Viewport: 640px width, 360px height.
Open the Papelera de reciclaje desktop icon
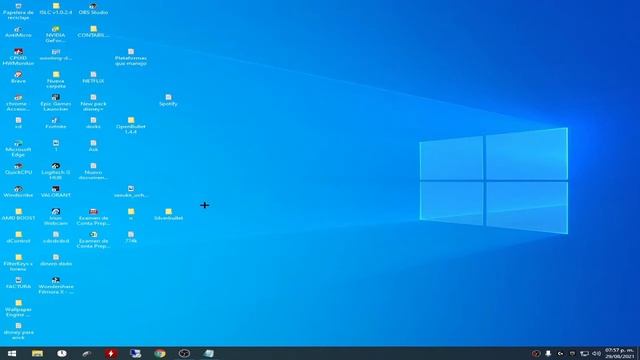point(18,11)
